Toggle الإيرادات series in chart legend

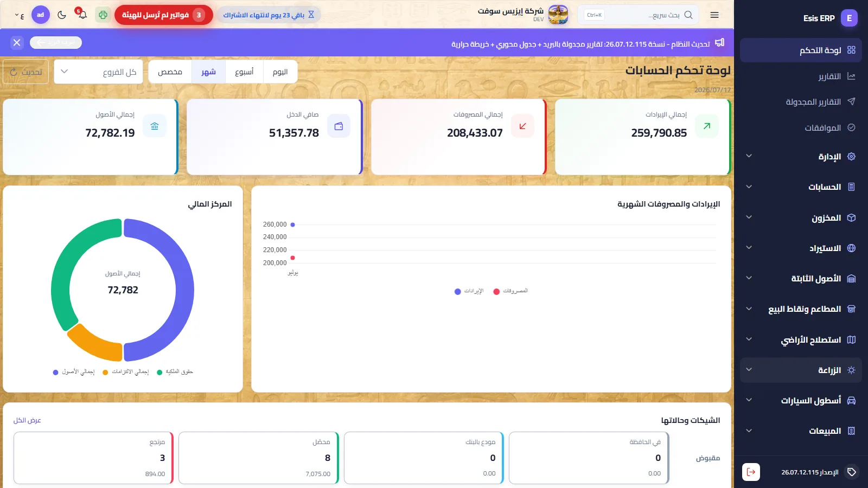[x=469, y=291]
